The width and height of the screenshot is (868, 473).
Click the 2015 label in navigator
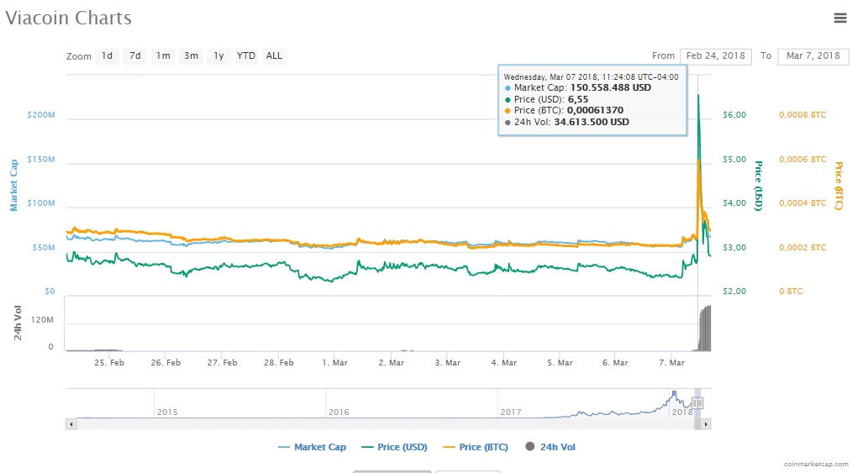click(x=167, y=413)
